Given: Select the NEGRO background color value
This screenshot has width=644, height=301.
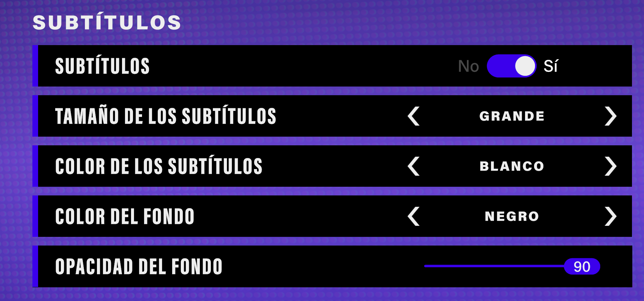Looking at the screenshot, I should coord(512,216).
